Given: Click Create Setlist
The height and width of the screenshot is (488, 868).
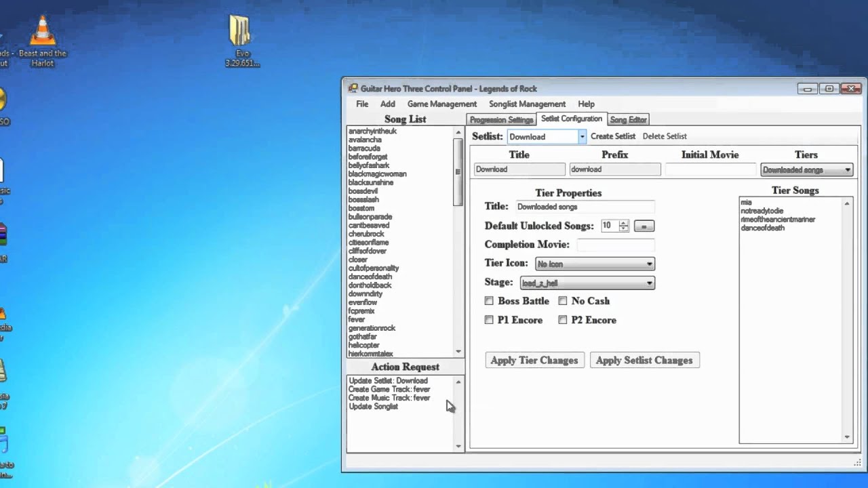Looking at the screenshot, I should [613, 136].
